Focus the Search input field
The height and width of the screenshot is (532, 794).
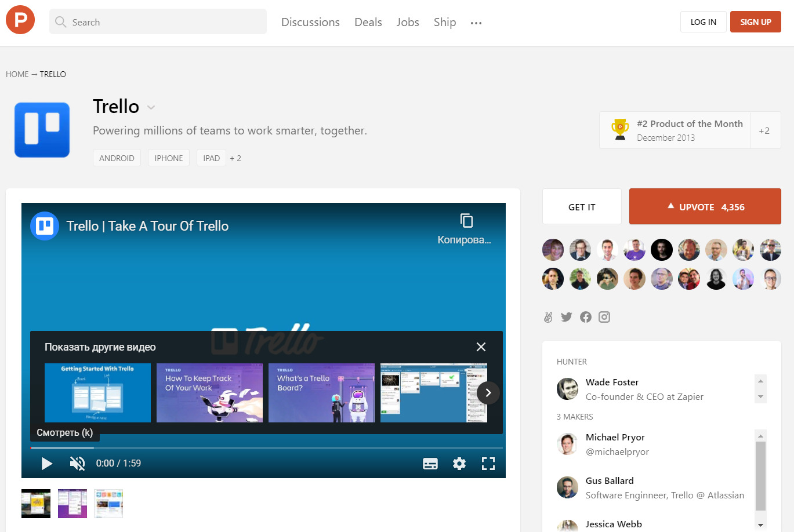click(x=158, y=22)
